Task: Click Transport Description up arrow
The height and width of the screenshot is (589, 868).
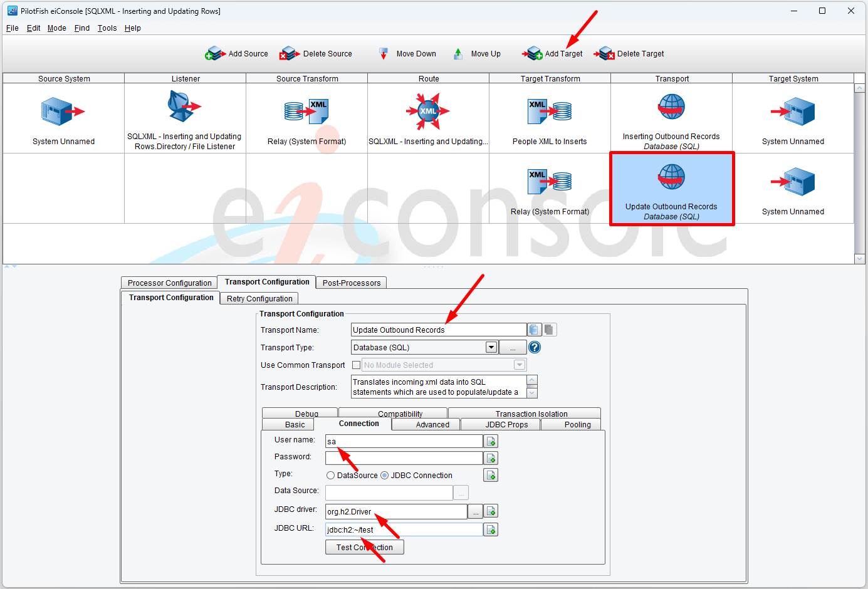Action: (x=532, y=380)
